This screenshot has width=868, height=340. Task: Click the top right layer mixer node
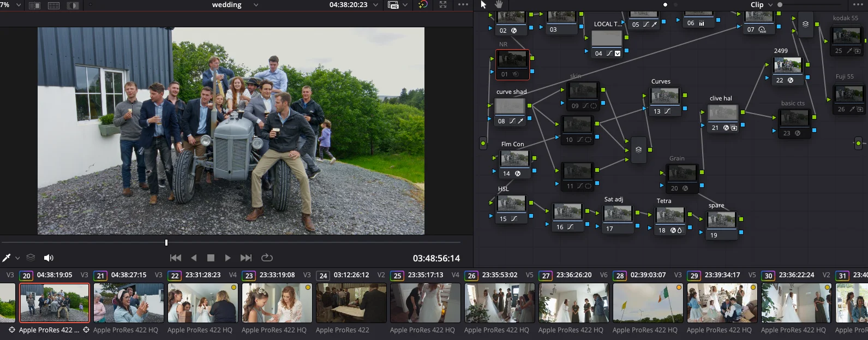pyautogui.click(x=805, y=24)
